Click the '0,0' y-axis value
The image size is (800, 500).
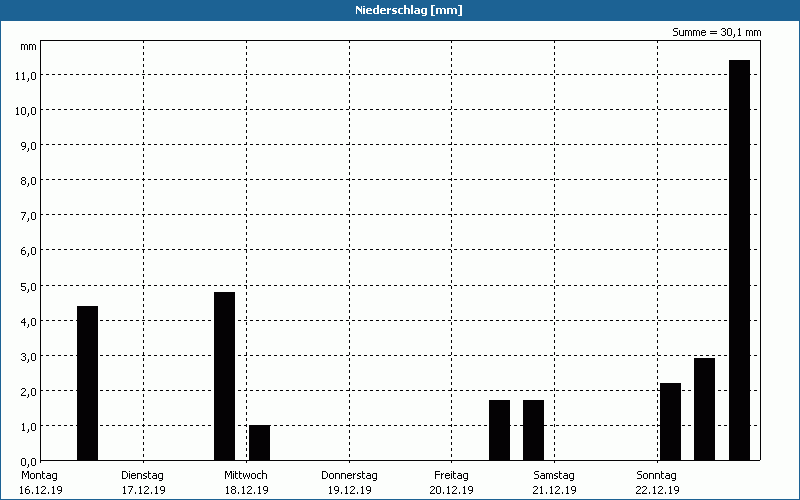(28, 462)
